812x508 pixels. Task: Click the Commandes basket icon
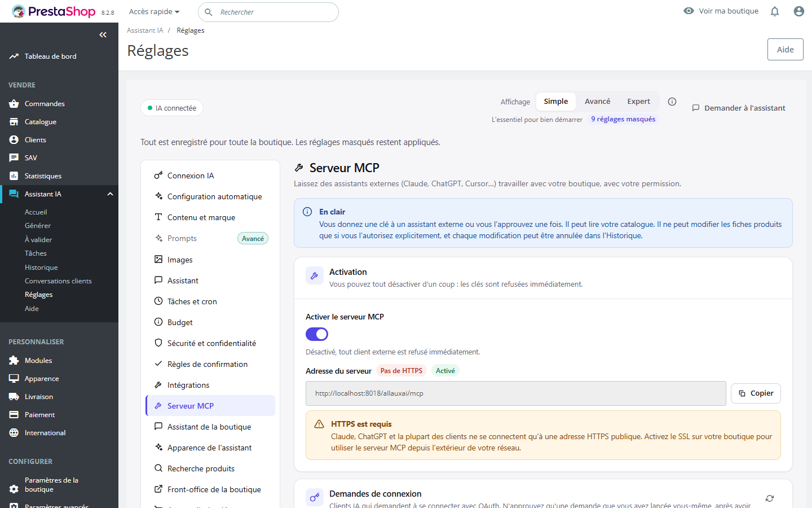click(14, 104)
